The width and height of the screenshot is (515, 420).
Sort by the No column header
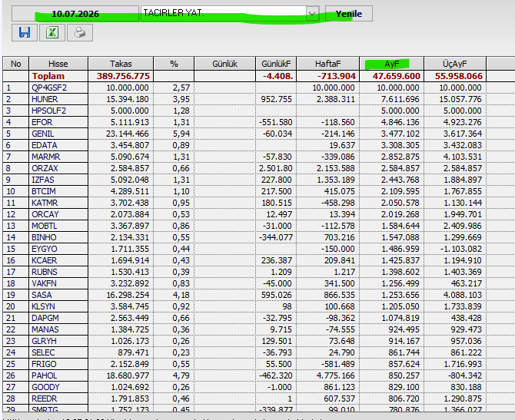tap(16, 64)
